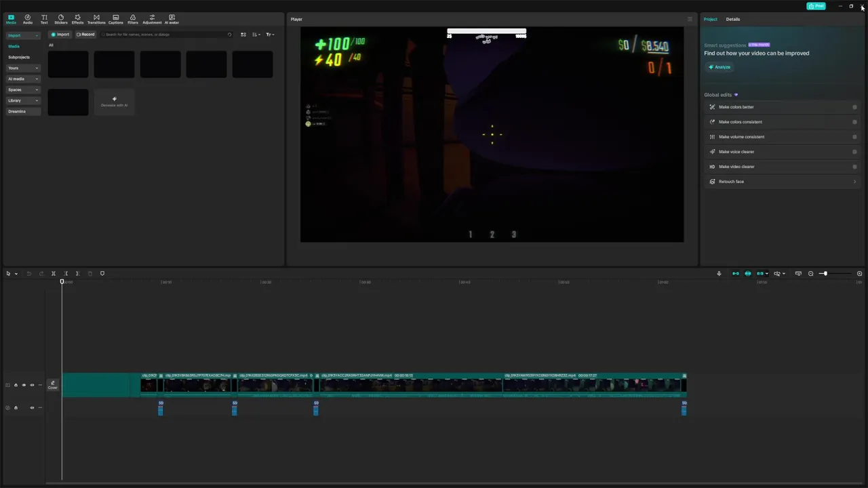Select Subprojects in the sidebar
This screenshot has height=488, width=868.
tap(19, 57)
